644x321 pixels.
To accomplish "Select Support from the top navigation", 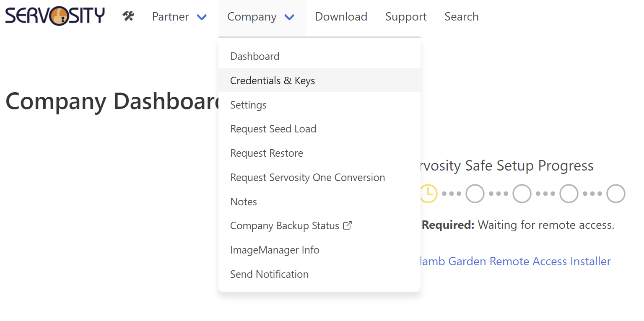I will [x=405, y=17].
